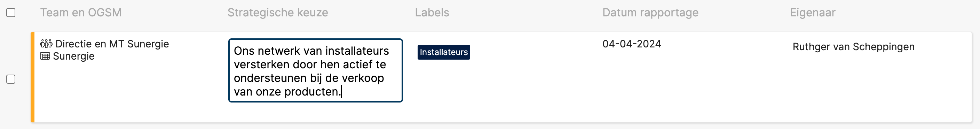Click the Eigenaar column header
The height and width of the screenshot is (129, 980).
813,13
